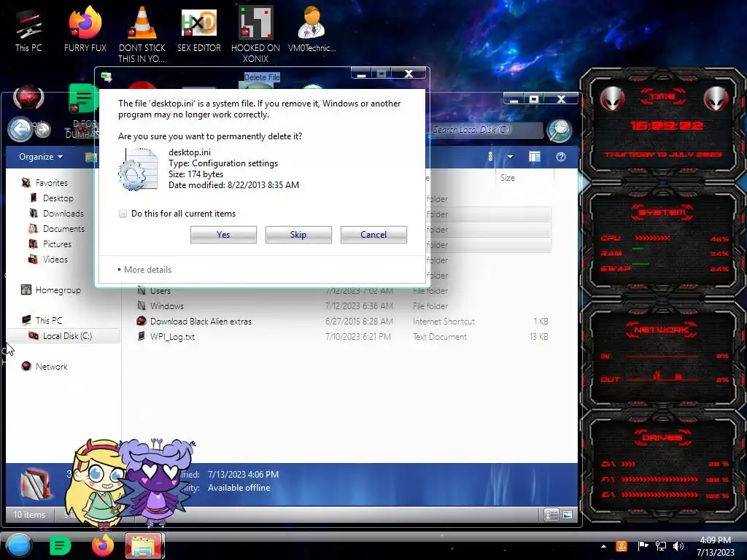747x560 pixels.
Task: Click the Search Local Disk (C:) field
Action: pos(487,130)
